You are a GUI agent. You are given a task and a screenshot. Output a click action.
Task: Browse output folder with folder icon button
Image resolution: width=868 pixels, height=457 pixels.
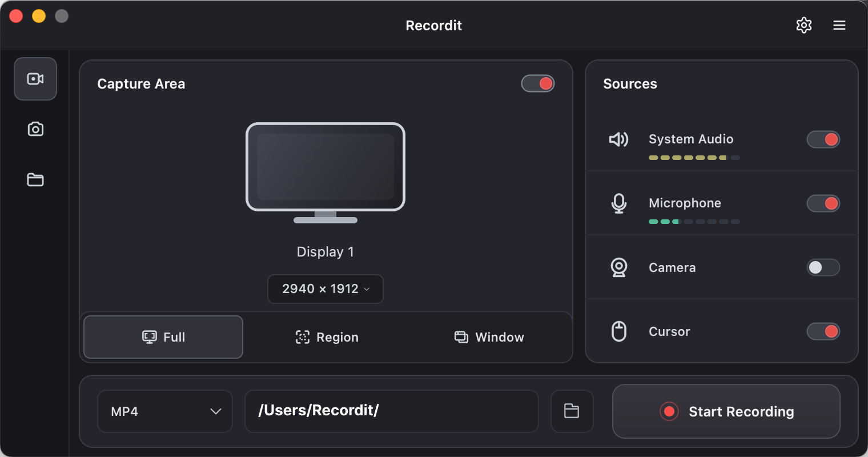pyautogui.click(x=572, y=411)
